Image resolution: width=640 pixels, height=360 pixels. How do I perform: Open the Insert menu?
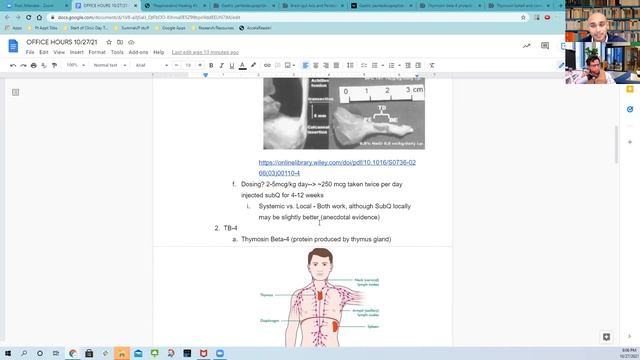coord(77,52)
